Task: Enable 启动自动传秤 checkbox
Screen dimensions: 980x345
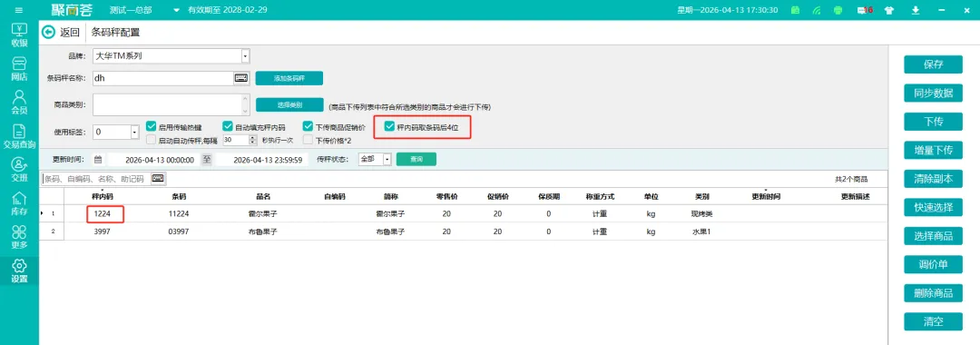Action: (151, 140)
